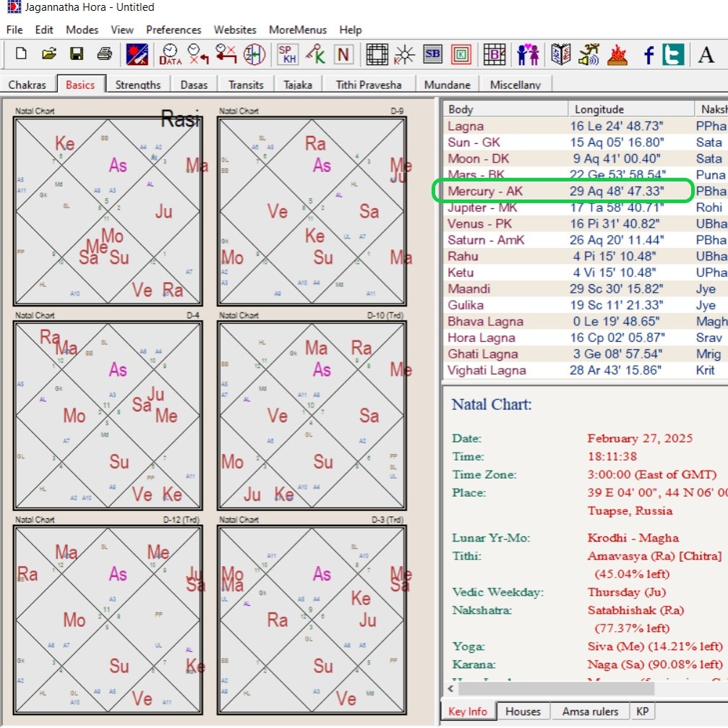Switch to the Tithi Pravesha tab
728x728 pixels.
click(369, 85)
